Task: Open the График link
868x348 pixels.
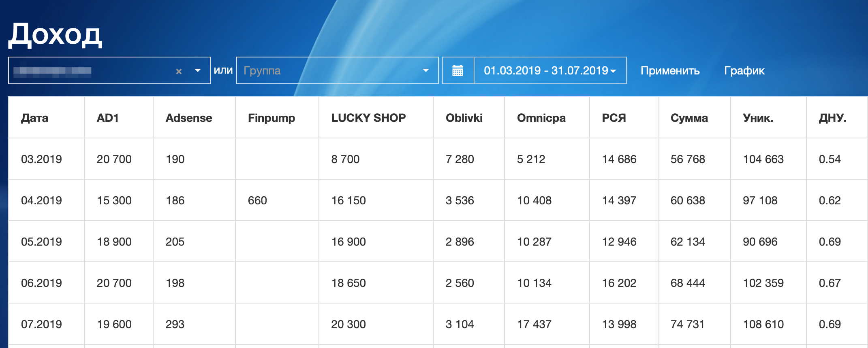Action: (744, 70)
